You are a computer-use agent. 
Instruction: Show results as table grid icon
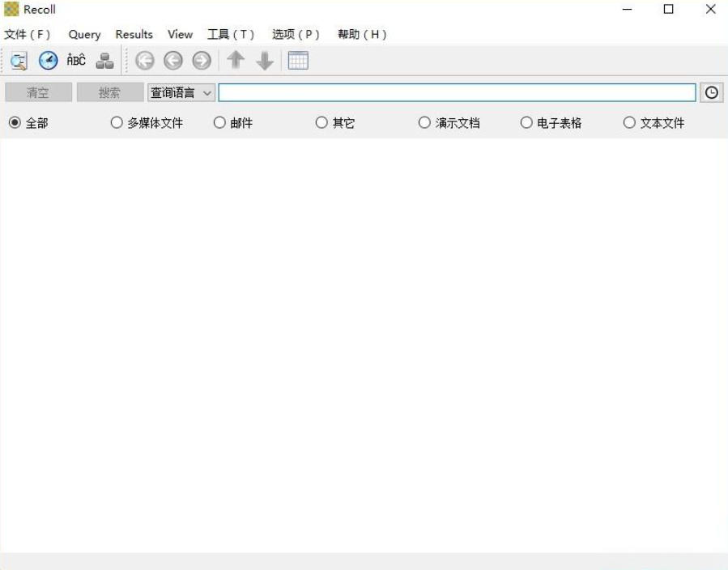click(x=299, y=61)
